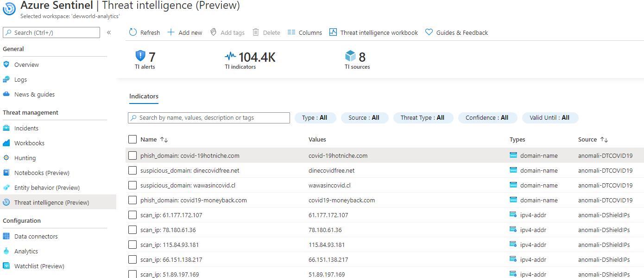
Task: Open Guides & Feedback
Action: (x=462, y=32)
